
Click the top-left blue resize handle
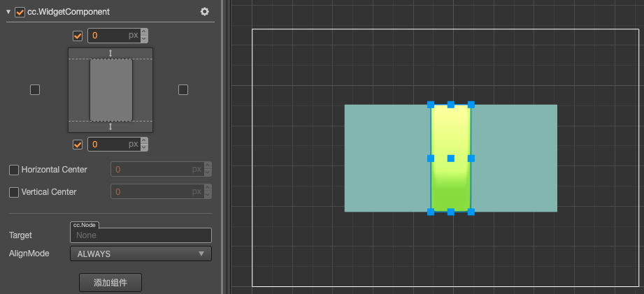click(431, 105)
